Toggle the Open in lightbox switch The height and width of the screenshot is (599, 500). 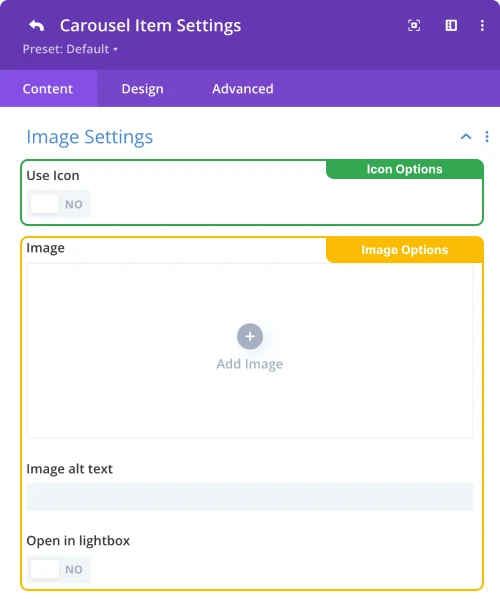click(x=59, y=569)
